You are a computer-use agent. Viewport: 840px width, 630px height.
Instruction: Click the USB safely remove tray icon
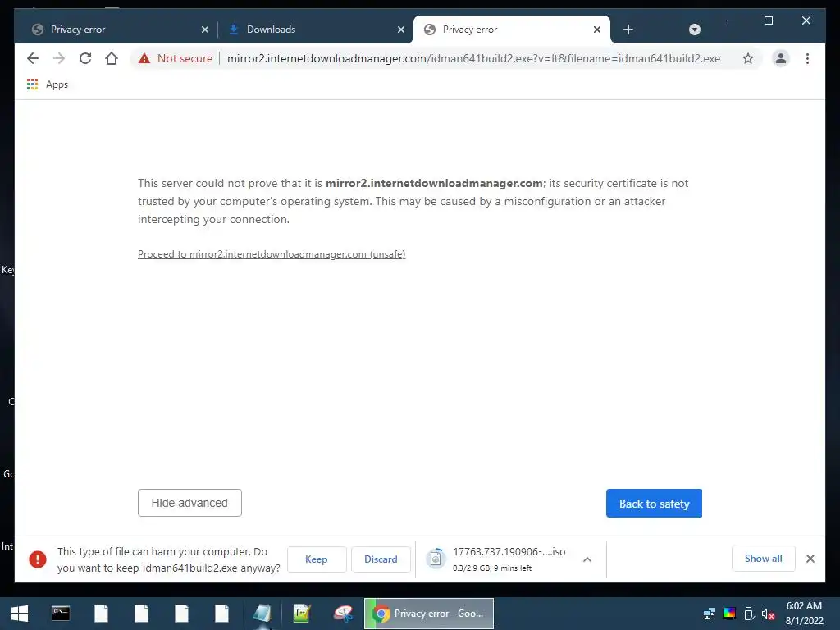coord(750,614)
